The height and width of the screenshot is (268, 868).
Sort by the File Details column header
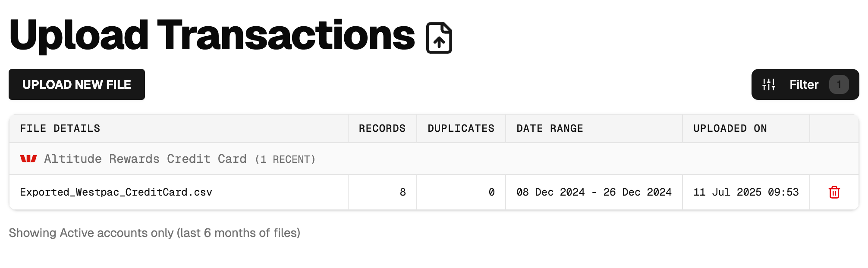click(x=60, y=128)
